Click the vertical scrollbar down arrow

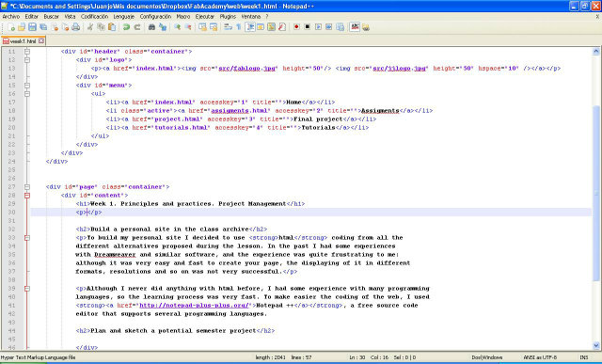click(x=596, y=345)
